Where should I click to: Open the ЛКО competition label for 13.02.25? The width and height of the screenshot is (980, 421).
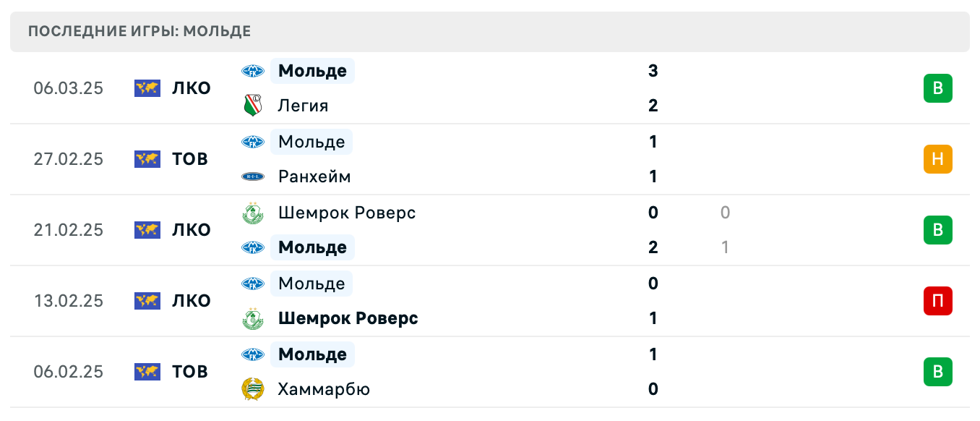click(x=192, y=301)
